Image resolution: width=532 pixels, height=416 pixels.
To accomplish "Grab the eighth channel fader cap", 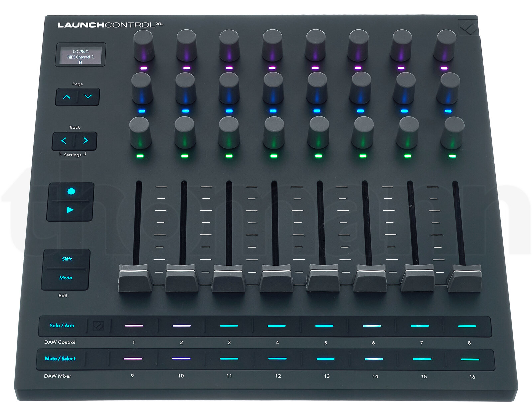I will 465,278.
